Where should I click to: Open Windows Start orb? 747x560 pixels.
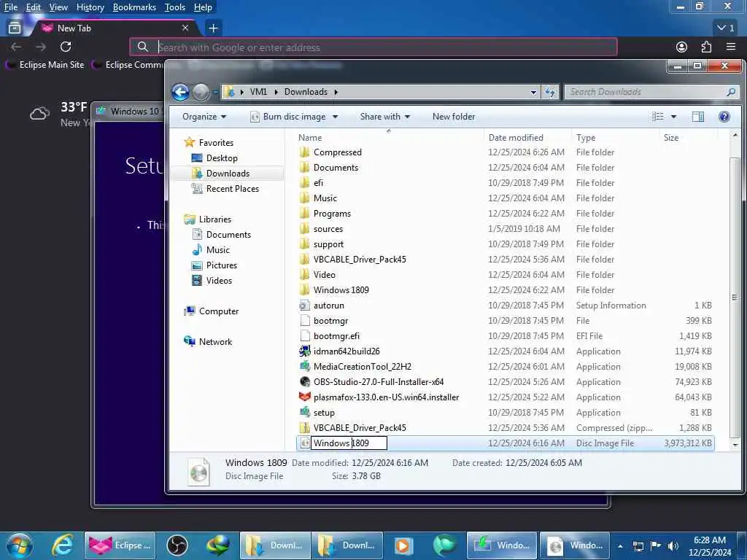tap(20, 545)
